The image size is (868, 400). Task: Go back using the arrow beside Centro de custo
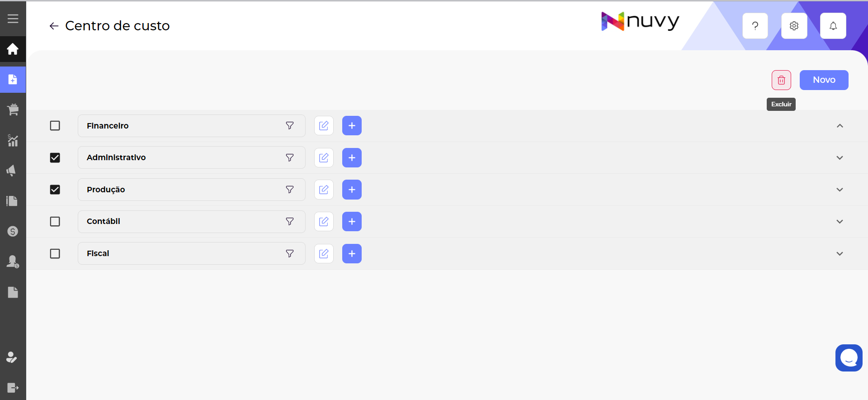click(54, 26)
